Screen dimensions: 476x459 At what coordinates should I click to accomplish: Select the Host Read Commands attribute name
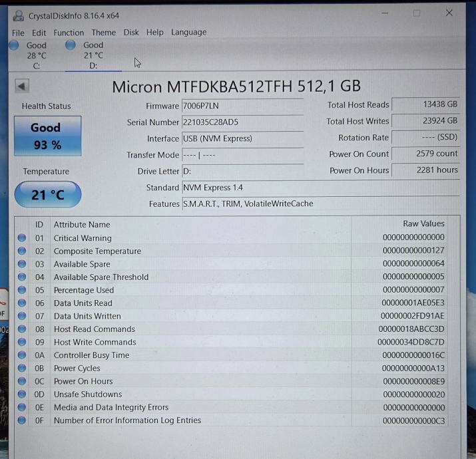[95, 329]
